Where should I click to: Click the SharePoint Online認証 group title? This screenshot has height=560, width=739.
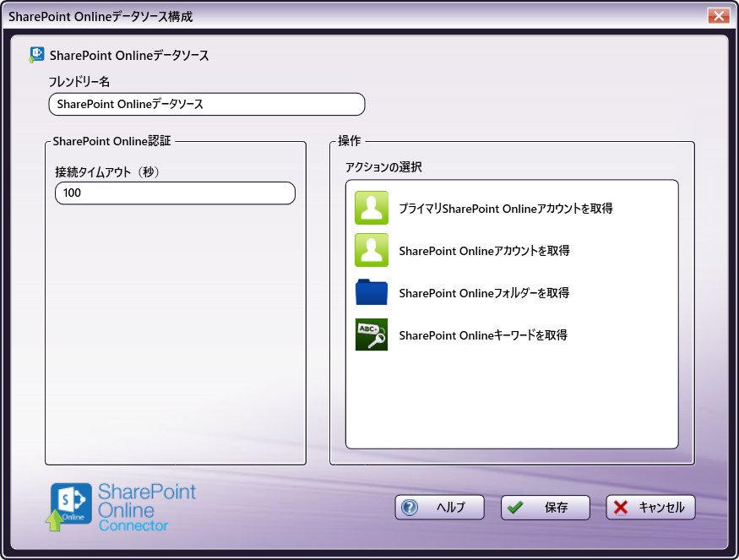[x=111, y=141]
